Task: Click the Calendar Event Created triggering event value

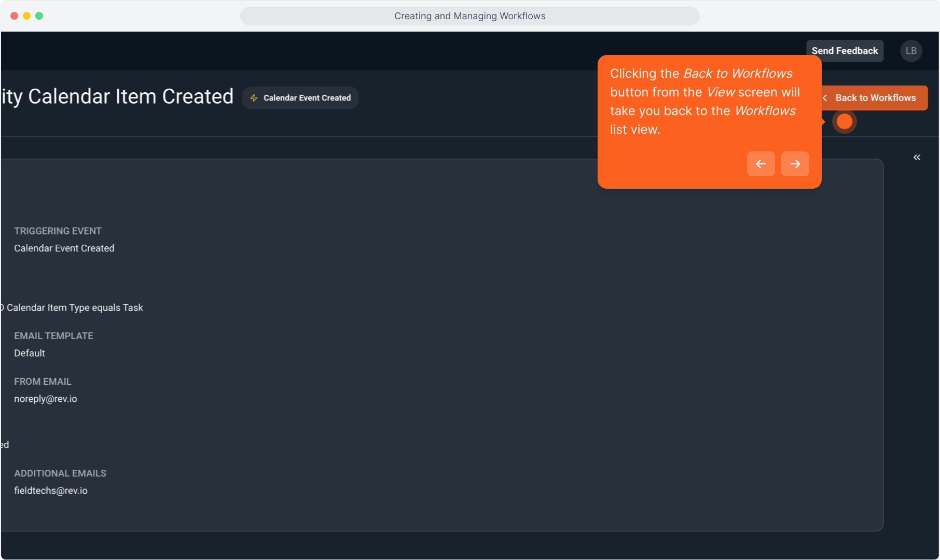Action: point(64,248)
